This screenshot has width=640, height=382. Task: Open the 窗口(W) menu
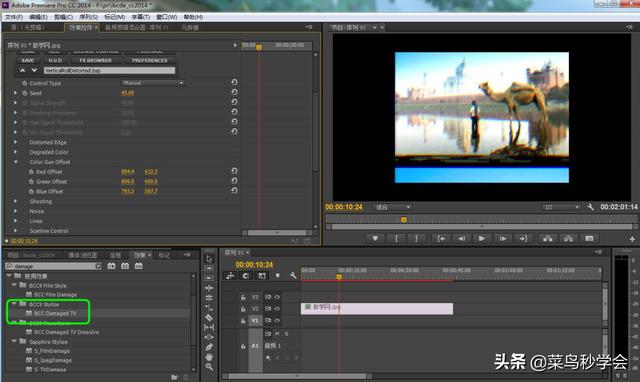167,17
